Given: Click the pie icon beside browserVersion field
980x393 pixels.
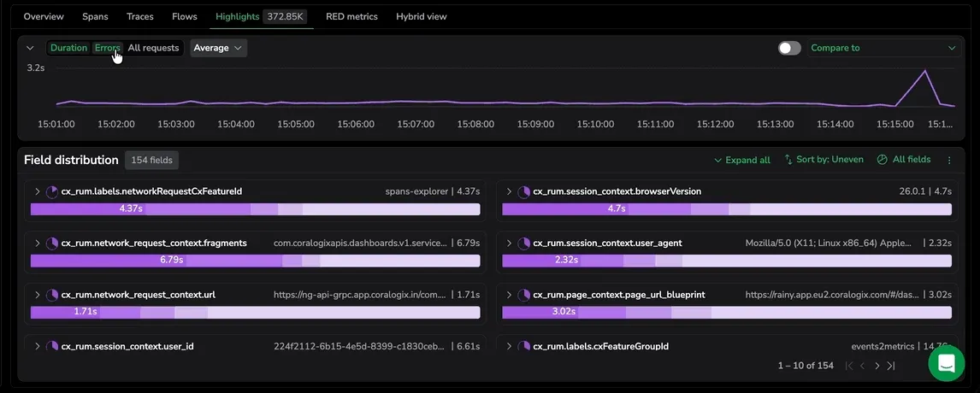Looking at the screenshot, I should (x=523, y=191).
